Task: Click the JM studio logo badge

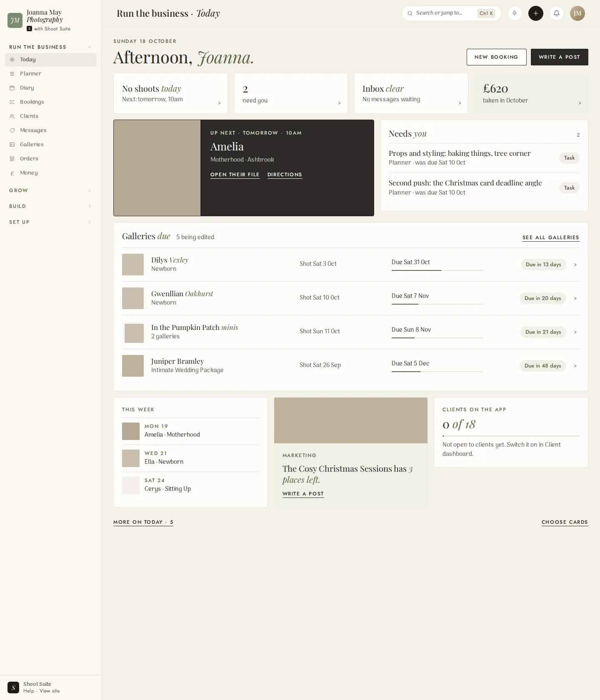Action: coord(15,20)
